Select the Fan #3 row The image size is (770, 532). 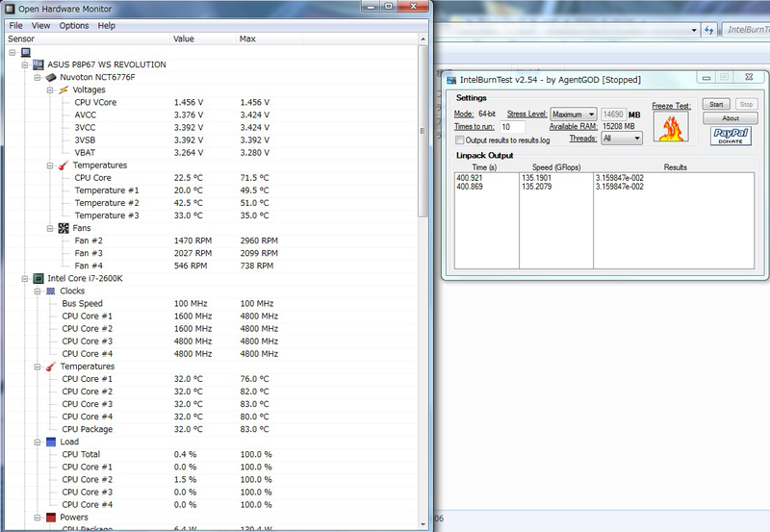point(211,253)
